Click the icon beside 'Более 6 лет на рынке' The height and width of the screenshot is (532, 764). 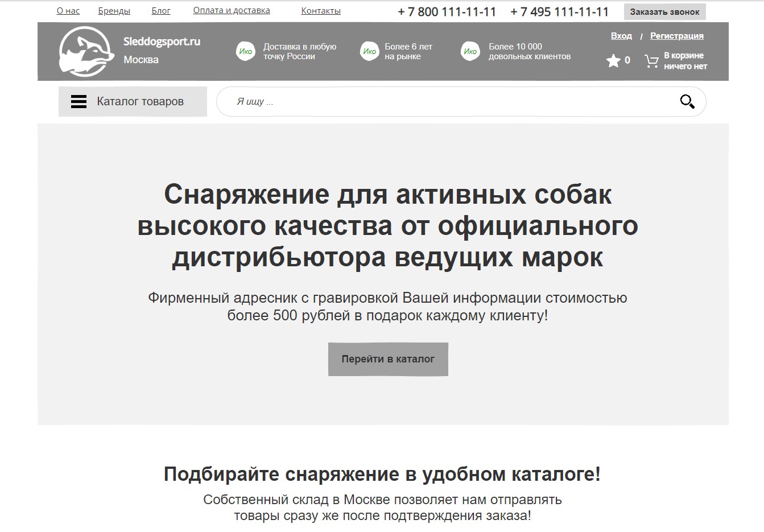370,51
